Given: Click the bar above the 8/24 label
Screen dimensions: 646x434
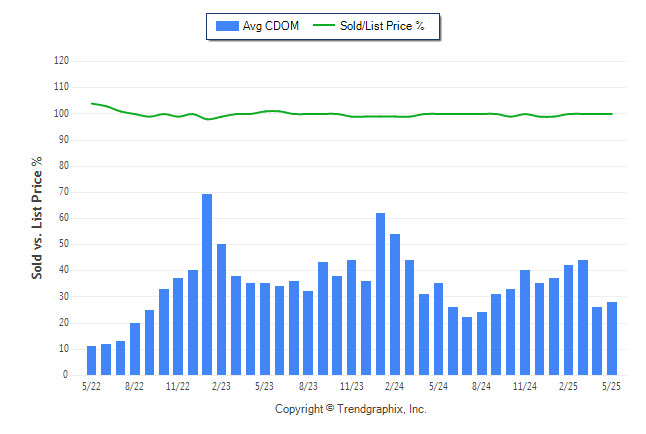Looking at the screenshot, I should tap(482, 343).
